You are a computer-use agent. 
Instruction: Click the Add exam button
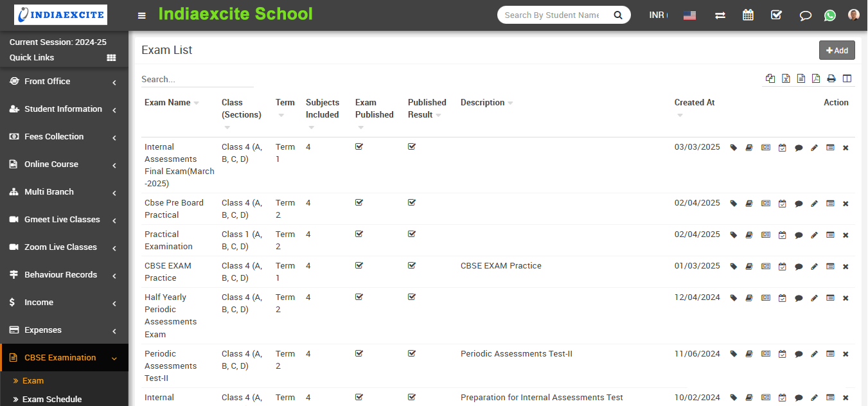(x=837, y=51)
